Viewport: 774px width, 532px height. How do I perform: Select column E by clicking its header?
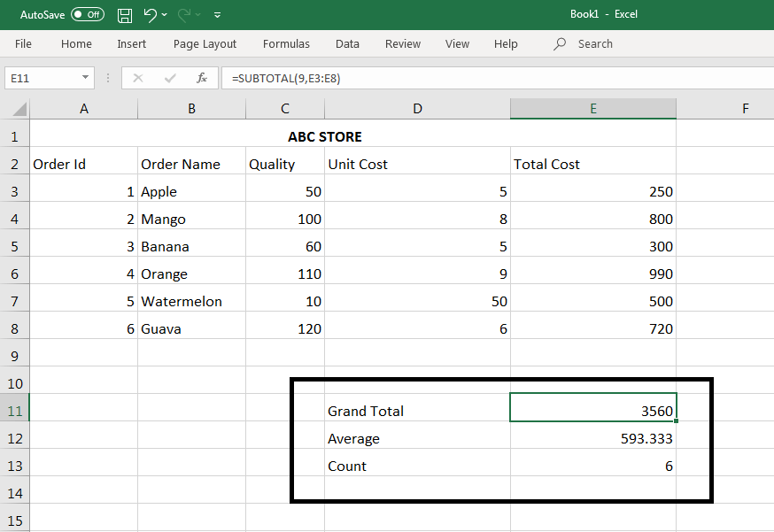tap(592, 108)
